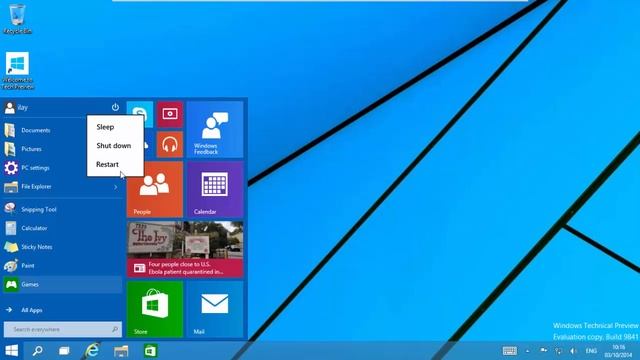Open Welcome to Tech Preview desktop shortcut
The height and width of the screenshot is (360, 640).
[18, 70]
